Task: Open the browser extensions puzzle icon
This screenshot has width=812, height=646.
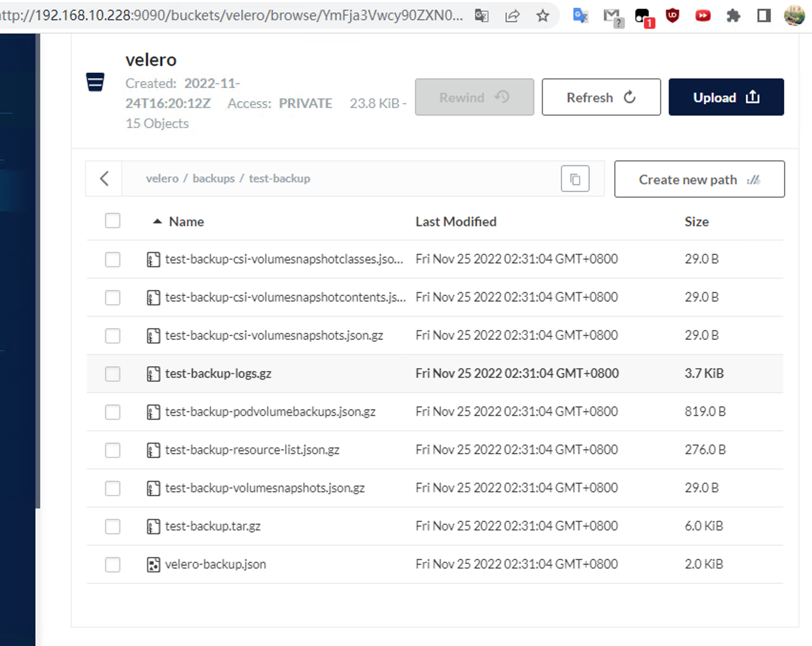Action: point(733,16)
